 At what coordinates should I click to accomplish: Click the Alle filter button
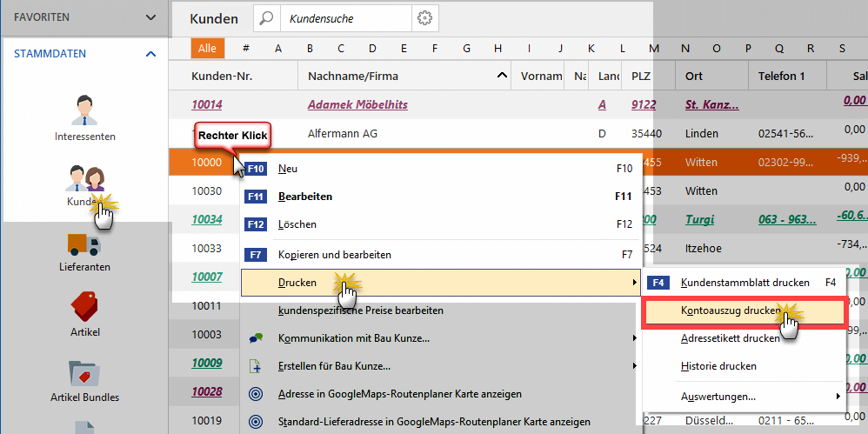208,48
